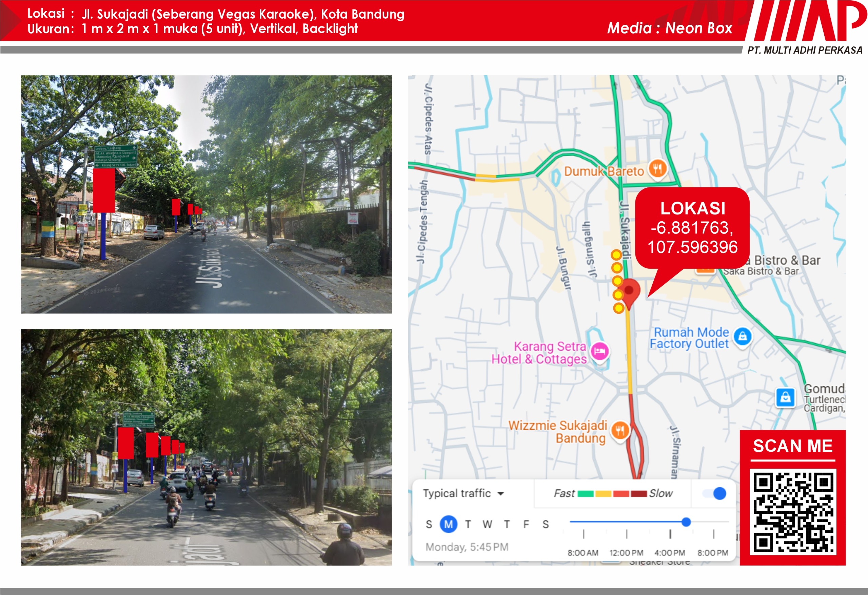Click the Dumuk Bareto restaurant icon
Viewport: 868px width, 595px height.
point(657,168)
